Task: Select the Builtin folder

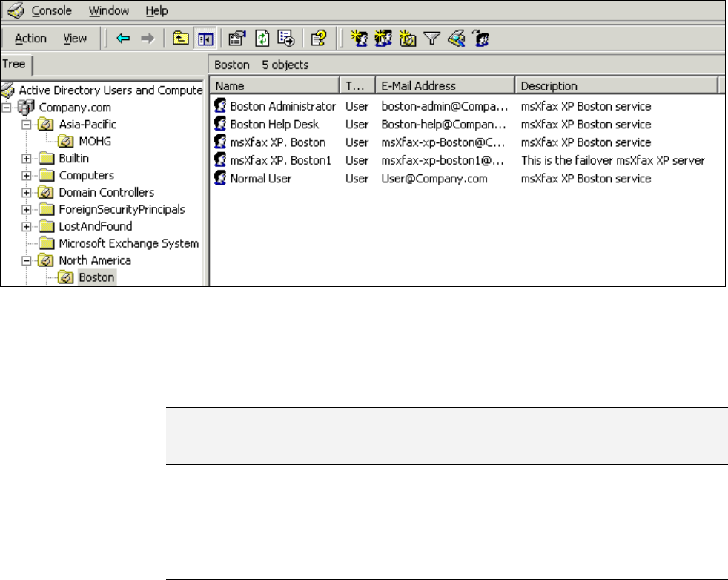Action: point(73,159)
